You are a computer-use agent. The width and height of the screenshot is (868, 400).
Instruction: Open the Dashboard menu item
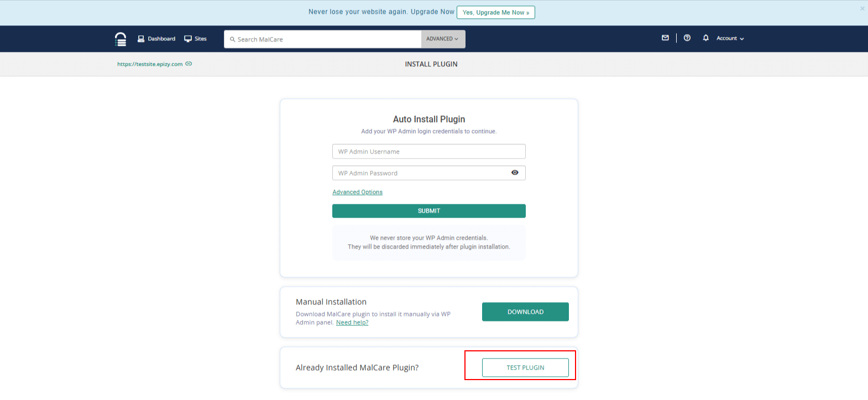[156, 39]
